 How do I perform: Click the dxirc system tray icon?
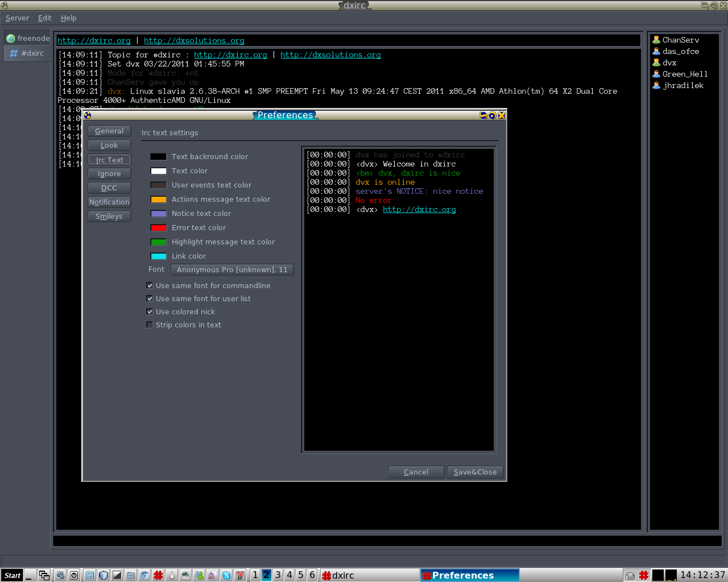tap(644, 575)
